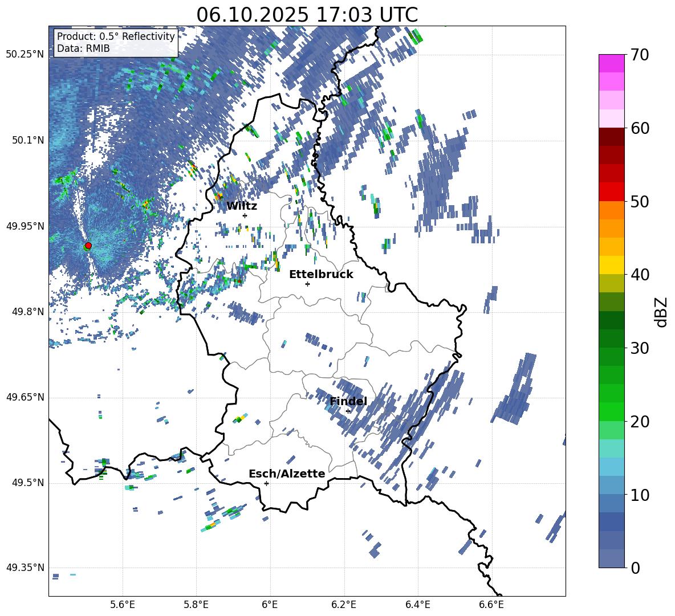Click the magenta top segment of the colorbar
675x616 pixels.
tap(611, 64)
